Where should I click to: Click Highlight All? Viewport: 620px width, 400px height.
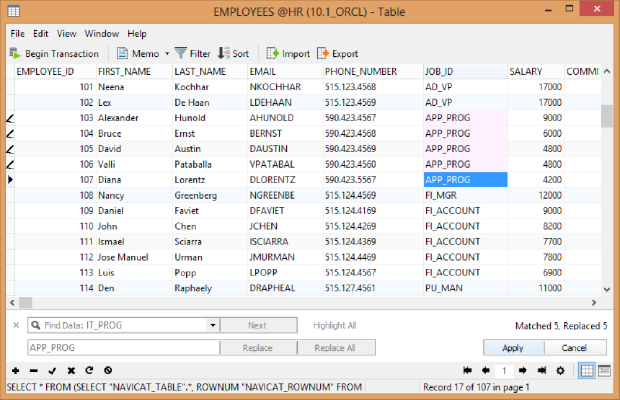pos(335,325)
